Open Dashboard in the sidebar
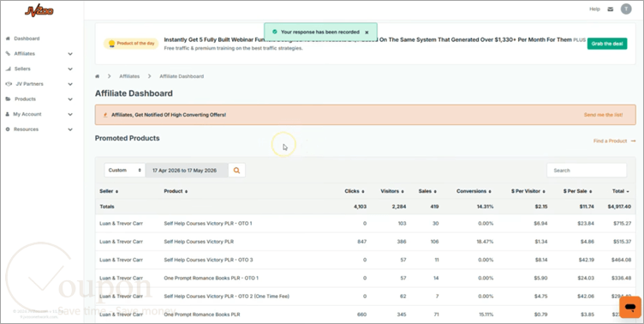644x324 pixels. [x=27, y=39]
